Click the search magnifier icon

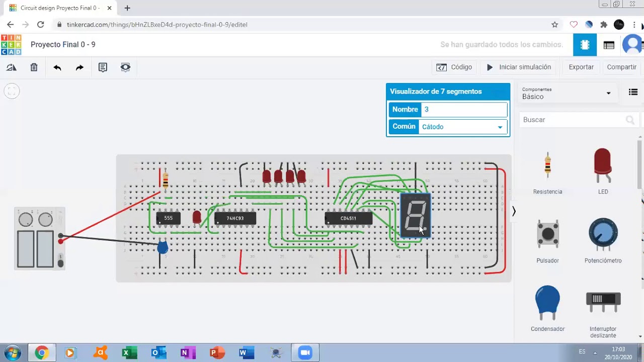[630, 120]
